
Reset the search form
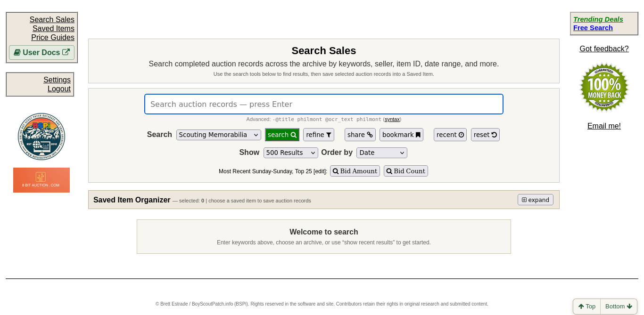coord(485,135)
